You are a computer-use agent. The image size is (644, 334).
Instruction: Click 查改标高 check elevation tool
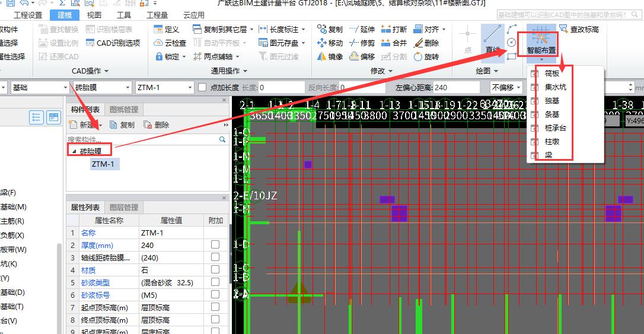pos(579,30)
